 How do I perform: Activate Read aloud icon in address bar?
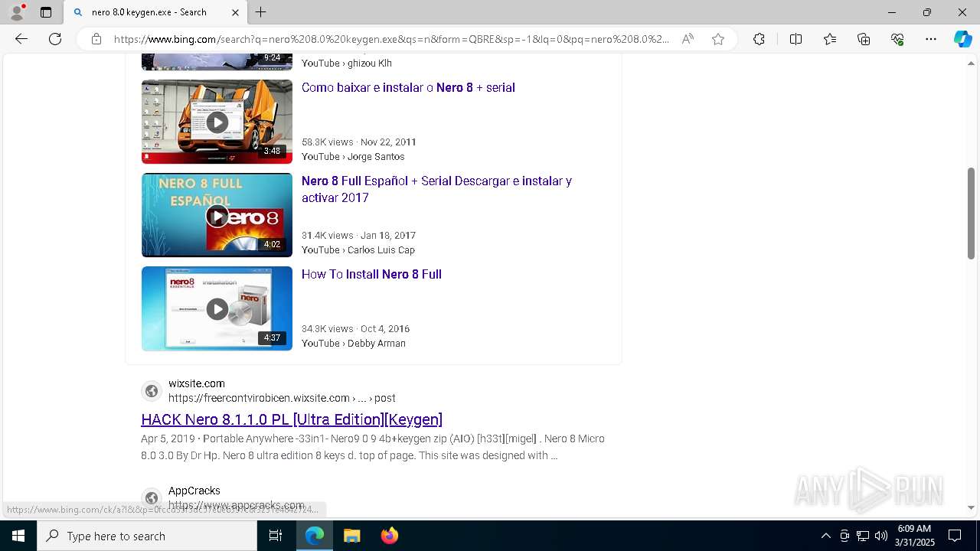point(688,39)
